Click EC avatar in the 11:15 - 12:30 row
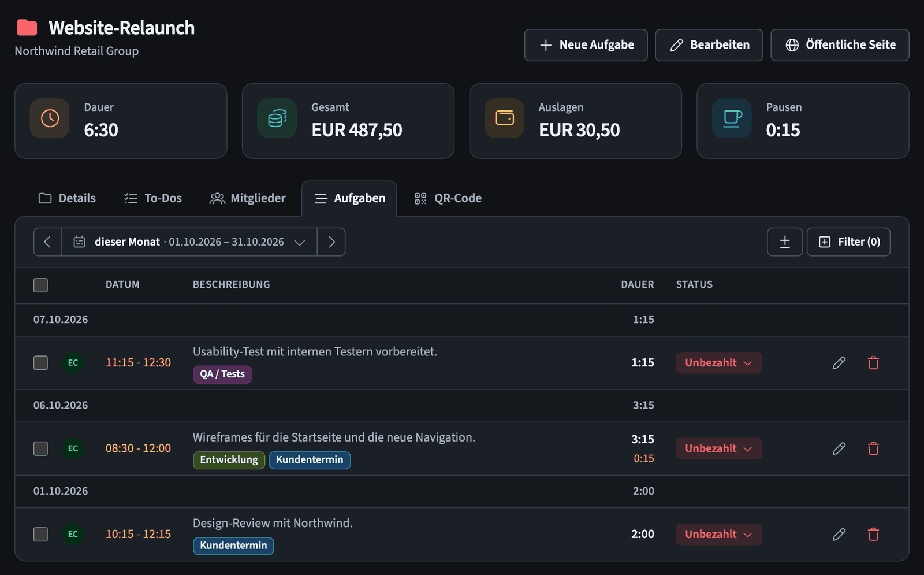The height and width of the screenshot is (575, 924). [x=73, y=363]
